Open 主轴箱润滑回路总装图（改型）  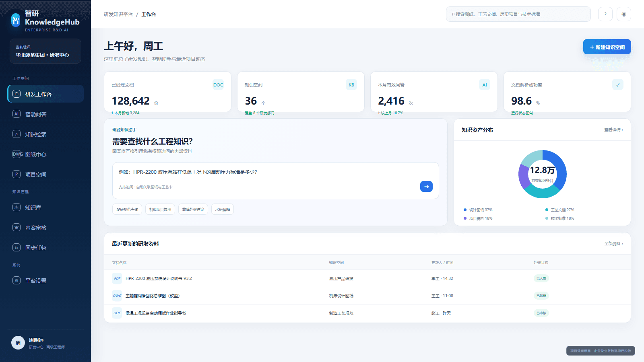(153, 296)
